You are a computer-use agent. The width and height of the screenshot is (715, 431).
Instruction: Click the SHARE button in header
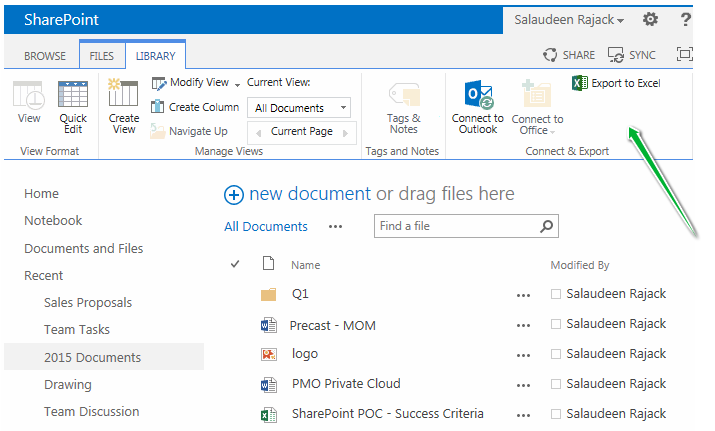(x=569, y=55)
